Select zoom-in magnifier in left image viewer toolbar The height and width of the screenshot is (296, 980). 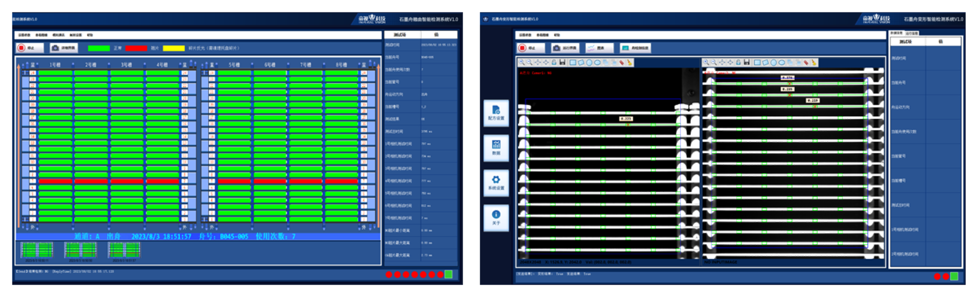(522, 63)
